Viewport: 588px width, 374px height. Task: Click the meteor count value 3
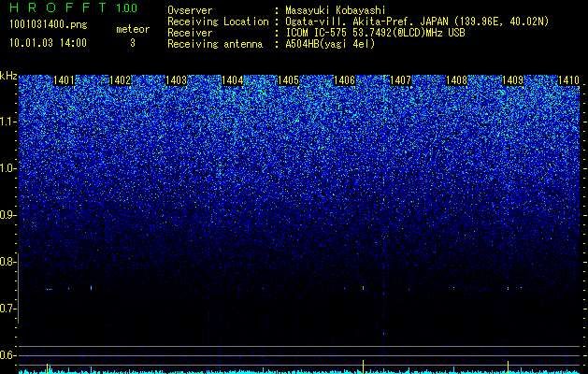coord(133,43)
